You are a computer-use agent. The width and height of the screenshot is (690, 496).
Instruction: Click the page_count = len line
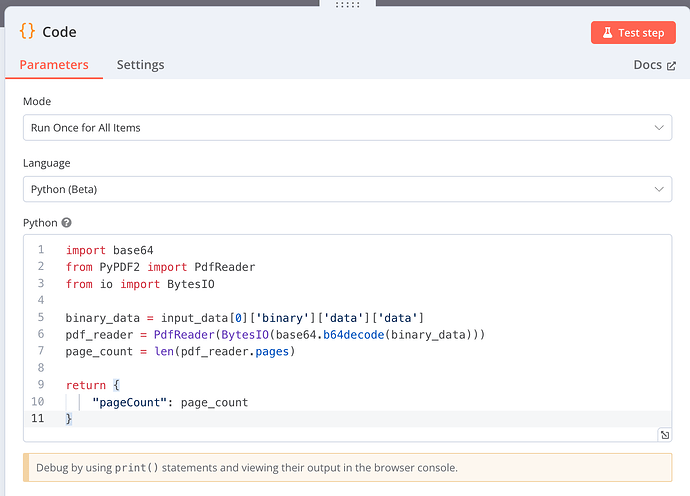[x=180, y=352]
